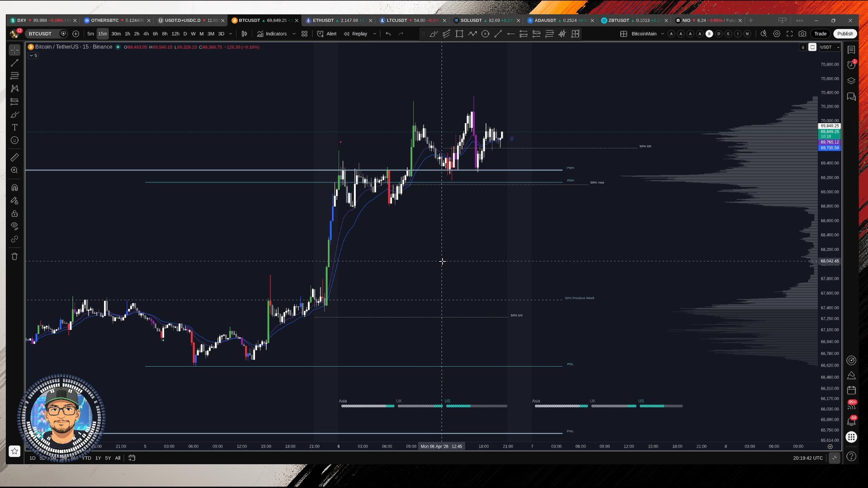
Task: Activate the zoom in tool
Action: click(14, 170)
